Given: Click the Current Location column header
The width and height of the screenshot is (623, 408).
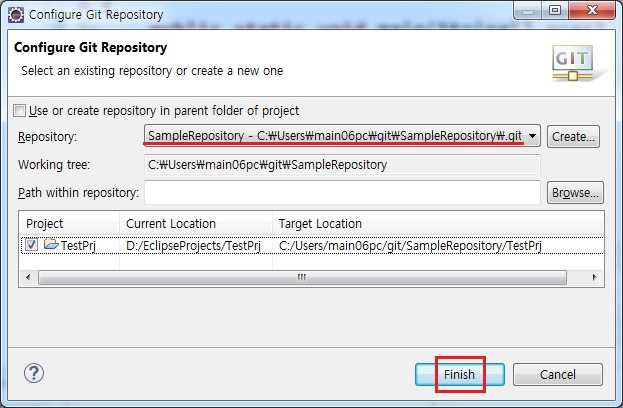Looking at the screenshot, I should [x=195, y=223].
